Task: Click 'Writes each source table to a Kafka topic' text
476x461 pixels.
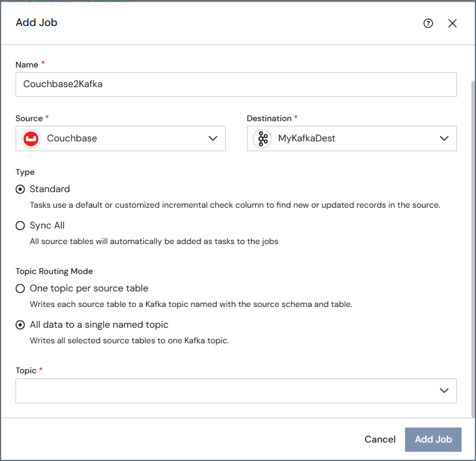Action: [x=191, y=305]
